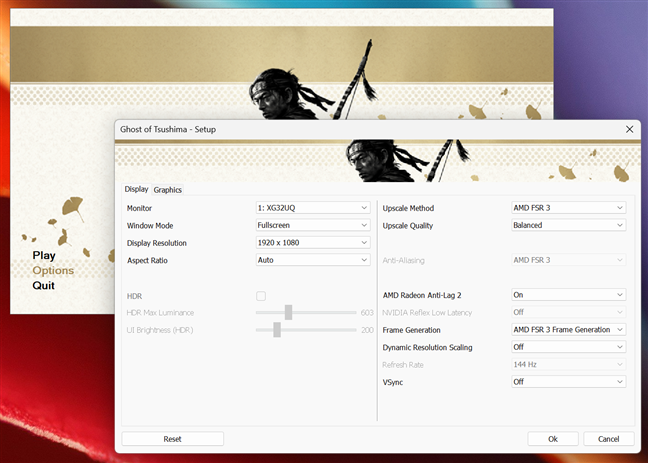648x463 pixels.
Task: Click the Frame Generation label
Action: (x=412, y=330)
